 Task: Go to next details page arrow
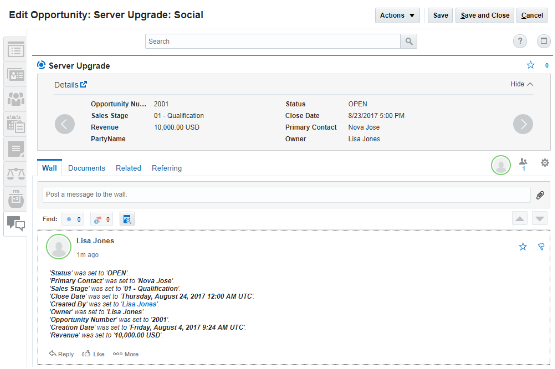click(x=523, y=124)
